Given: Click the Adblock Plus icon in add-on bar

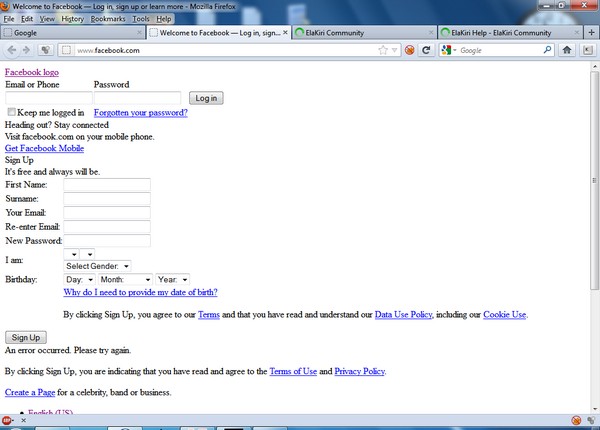Looking at the screenshot, I should [x=7, y=420].
